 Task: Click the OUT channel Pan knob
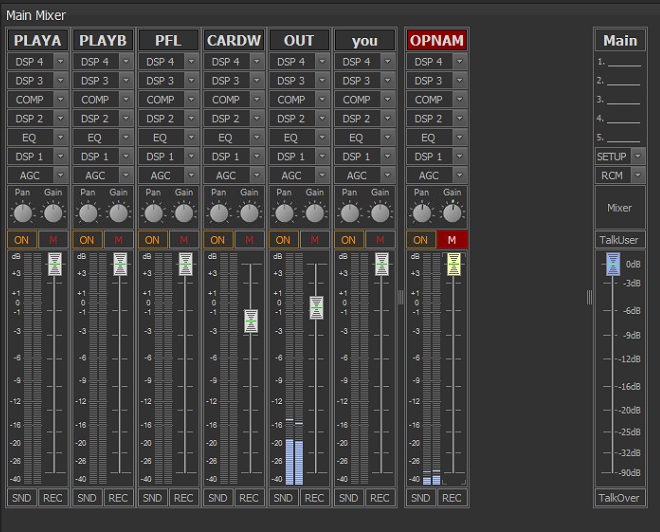(x=285, y=213)
